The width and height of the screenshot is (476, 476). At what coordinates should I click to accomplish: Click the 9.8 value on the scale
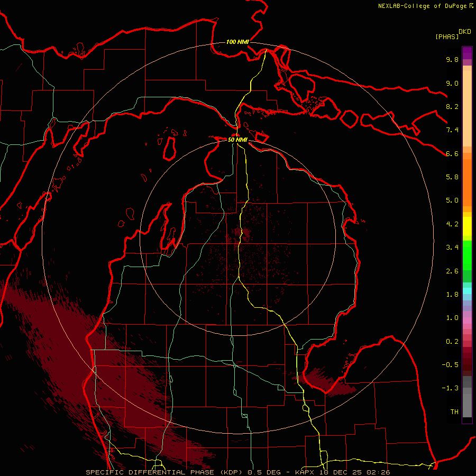point(452,59)
